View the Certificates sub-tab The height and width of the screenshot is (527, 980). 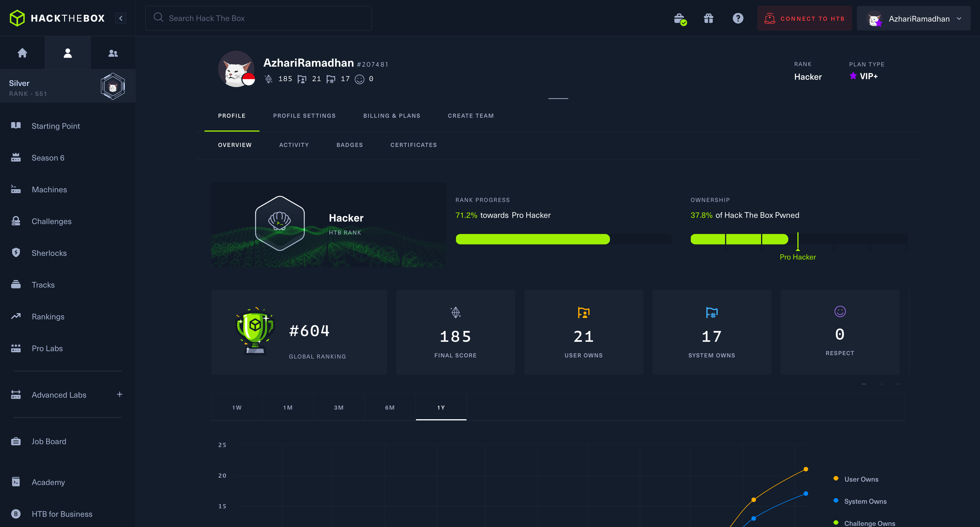click(413, 145)
